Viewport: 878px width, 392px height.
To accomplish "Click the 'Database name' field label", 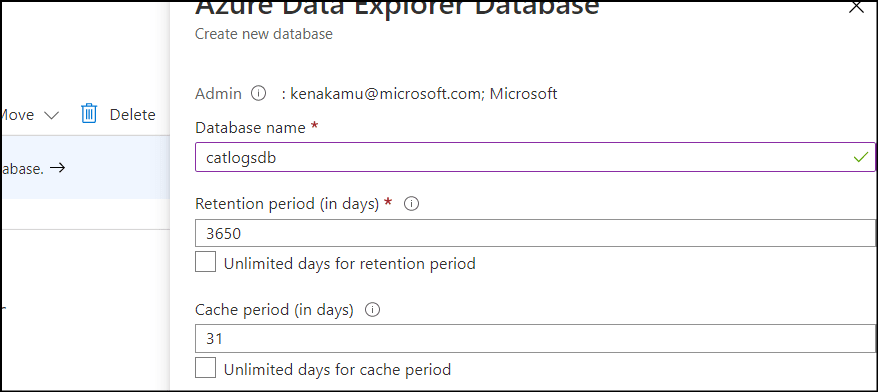I will pos(250,128).
